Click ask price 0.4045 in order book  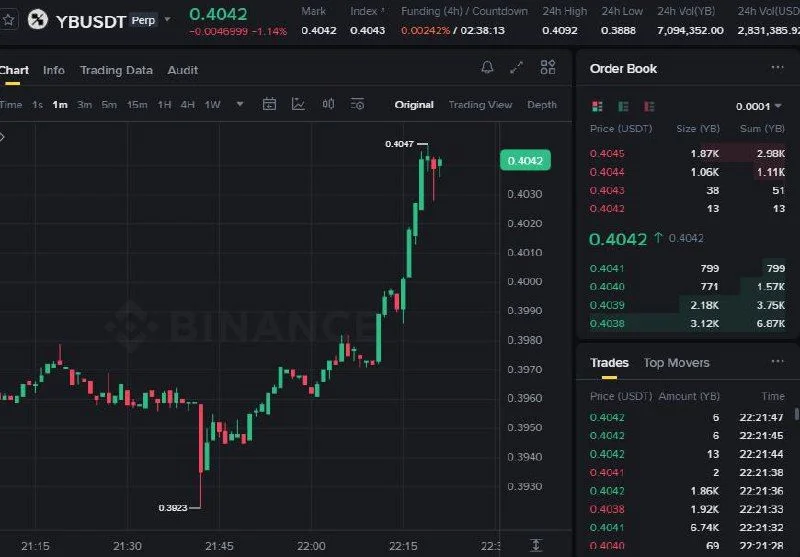click(x=607, y=154)
